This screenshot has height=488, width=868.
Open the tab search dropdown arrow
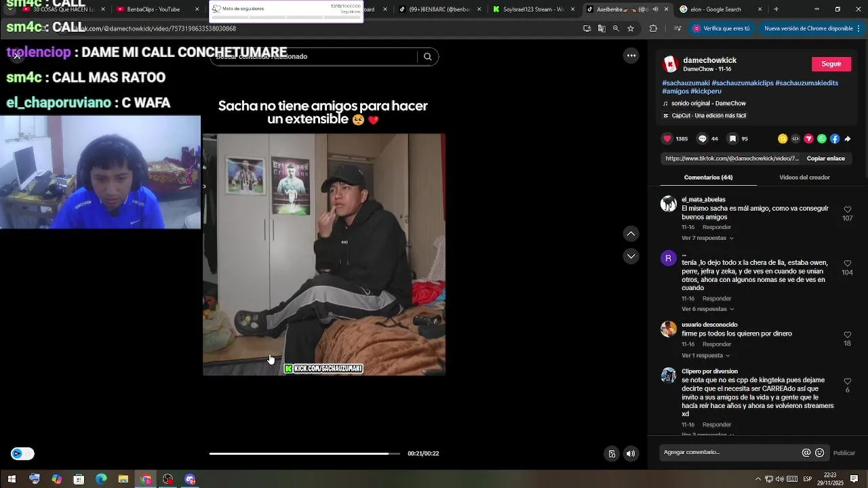point(9,9)
